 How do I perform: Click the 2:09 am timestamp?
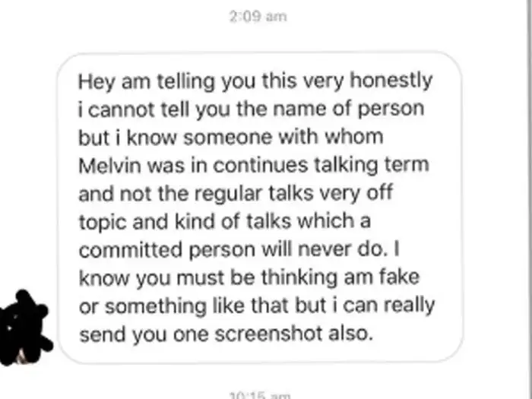click(258, 16)
